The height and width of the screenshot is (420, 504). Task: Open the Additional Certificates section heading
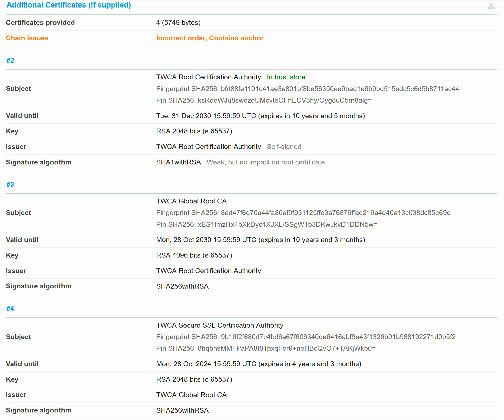pyautogui.click(x=68, y=5)
